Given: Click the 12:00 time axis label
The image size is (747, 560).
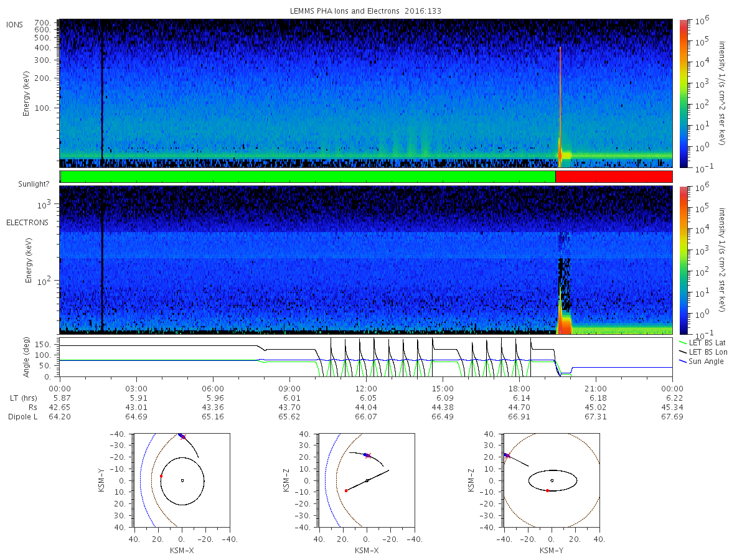Looking at the screenshot, I should tap(366, 387).
